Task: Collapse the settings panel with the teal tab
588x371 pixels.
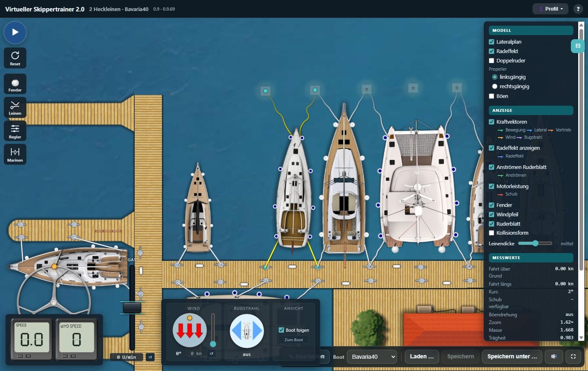Action: [577, 46]
